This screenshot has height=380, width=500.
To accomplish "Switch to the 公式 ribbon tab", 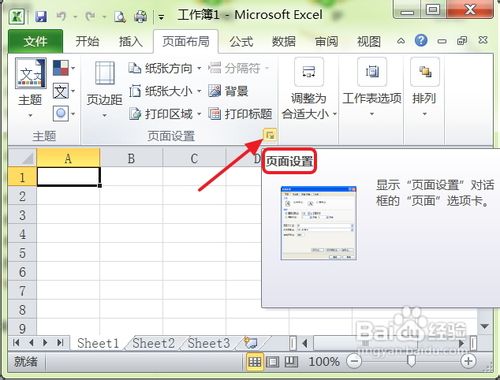I will [241, 41].
